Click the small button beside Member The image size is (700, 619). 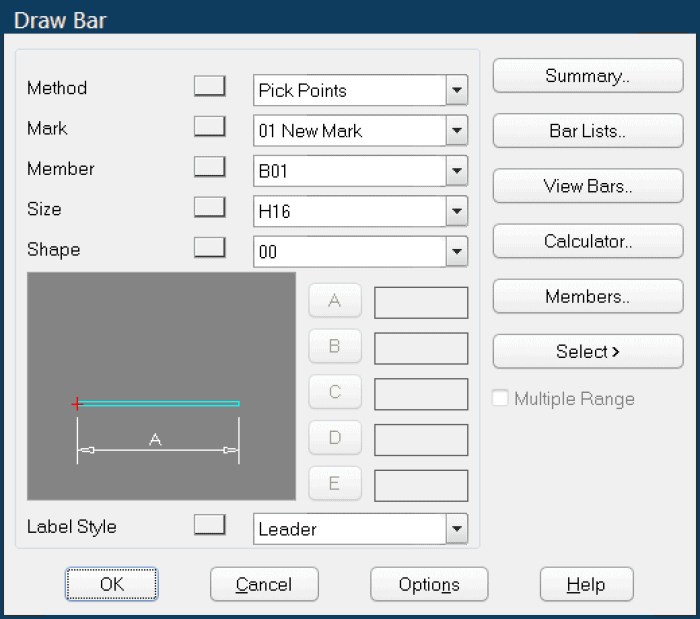tap(209, 167)
